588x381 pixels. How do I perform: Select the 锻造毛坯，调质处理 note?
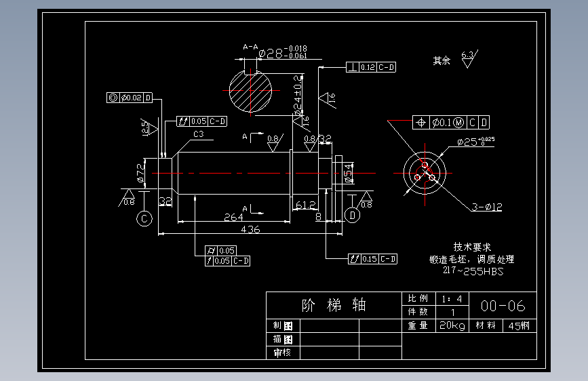click(x=472, y=259)
